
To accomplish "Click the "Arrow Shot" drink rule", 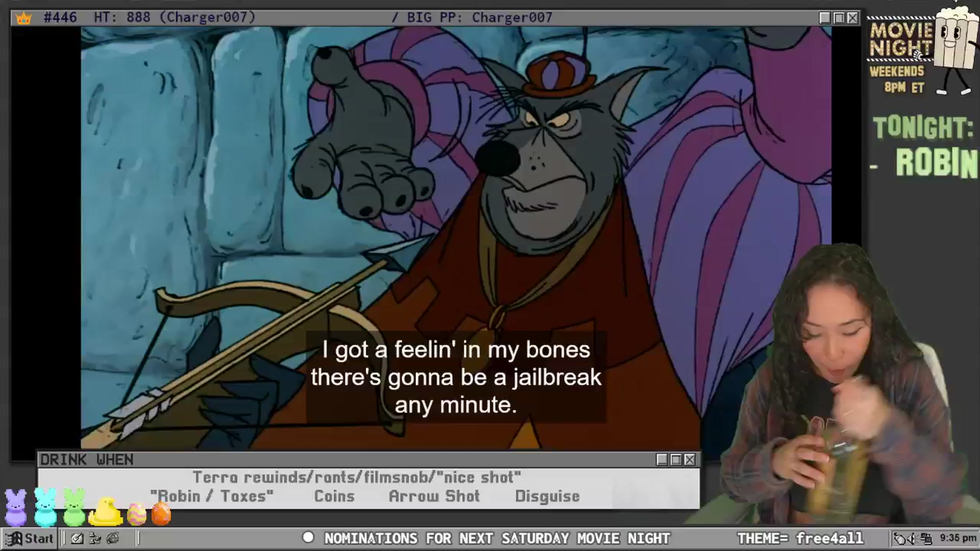I will [434, 496].
